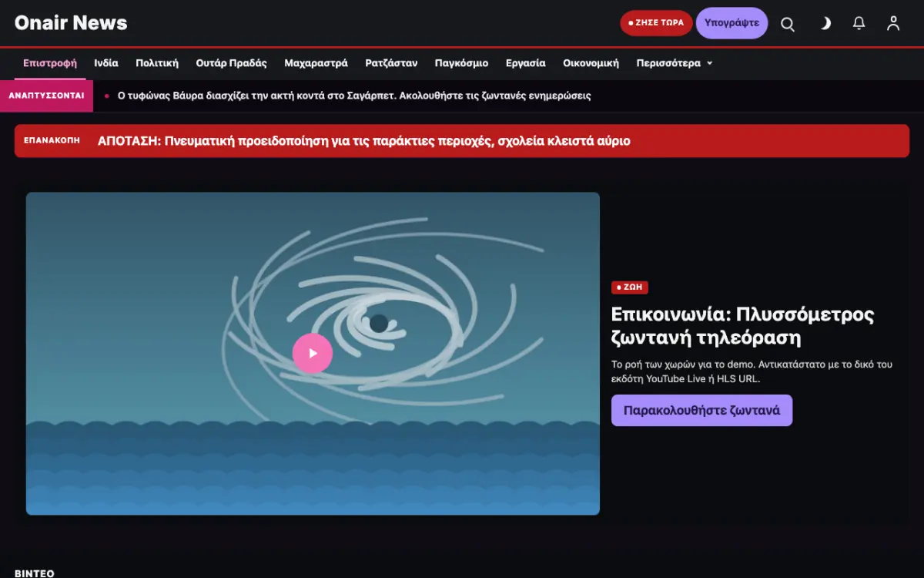The height and width of the screenshot is (578, 924).
Task: Play the cyclone live video
Action: 313,353
